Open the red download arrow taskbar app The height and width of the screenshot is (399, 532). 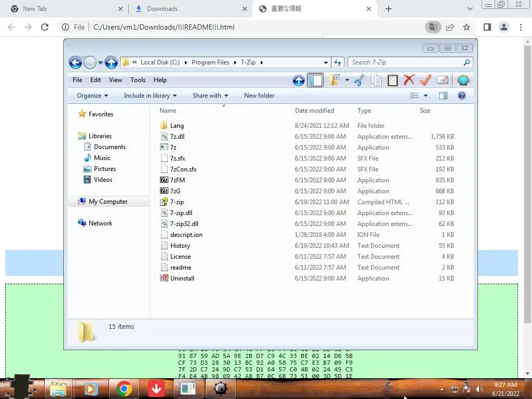click(x=156, y=389)
